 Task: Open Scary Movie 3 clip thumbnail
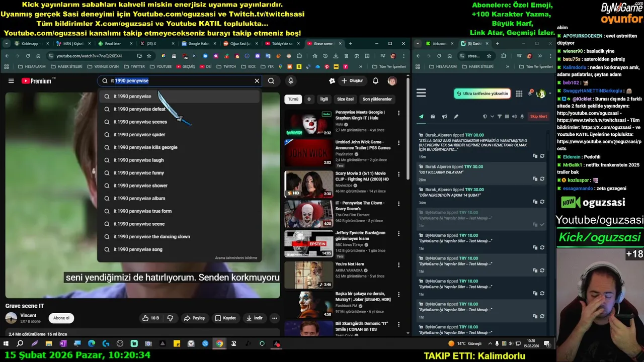coord(308,184)
